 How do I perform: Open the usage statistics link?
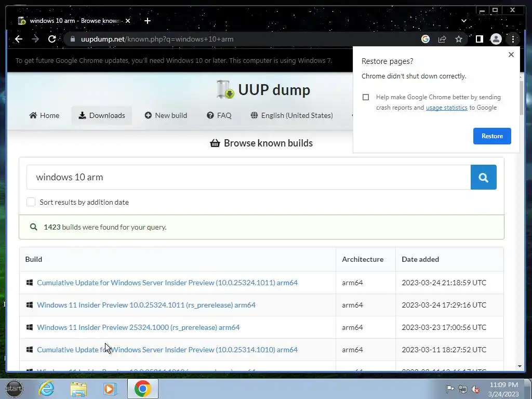click(x=446, y=108)
